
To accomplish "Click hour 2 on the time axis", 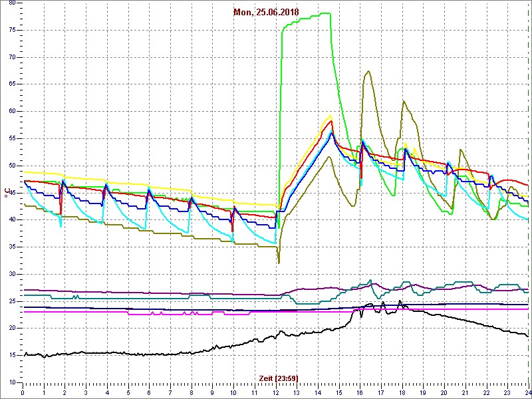I will tap(65, 392).
